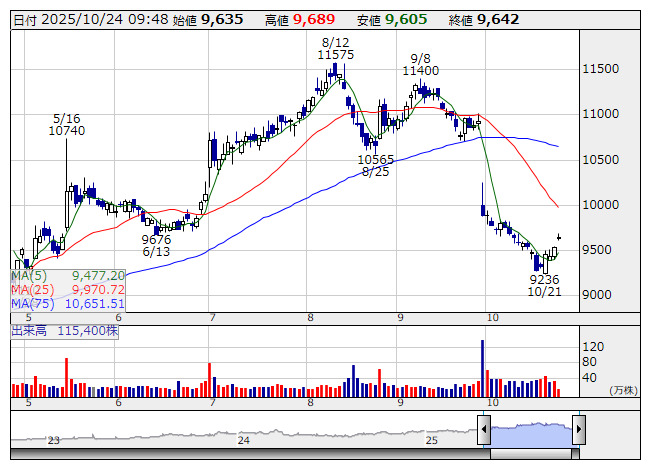Click the year 23 area in overview timeline
653x470 pixels.
click(x=54, y=439)
